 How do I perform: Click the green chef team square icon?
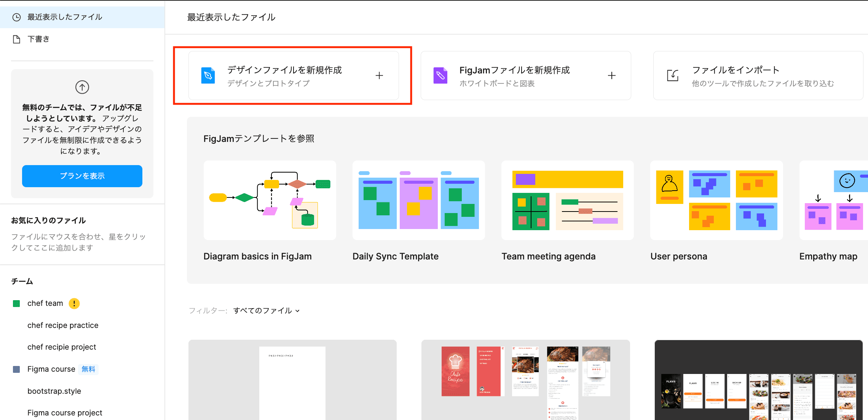coord(16,304)
